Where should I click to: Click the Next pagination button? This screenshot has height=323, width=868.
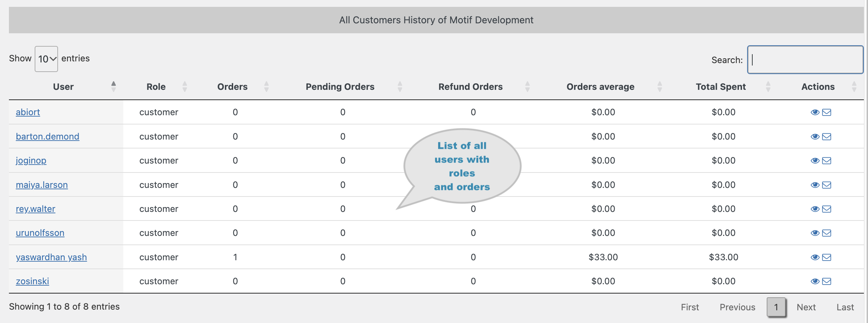click(x=806, y=307)
